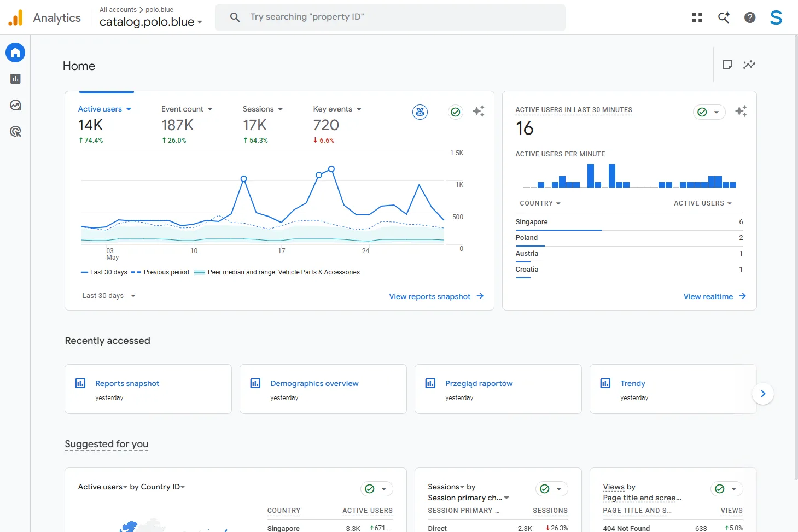The image size is (798, 532).
Task: Click the Trendy card icon
Action: [x=605, y=383]
